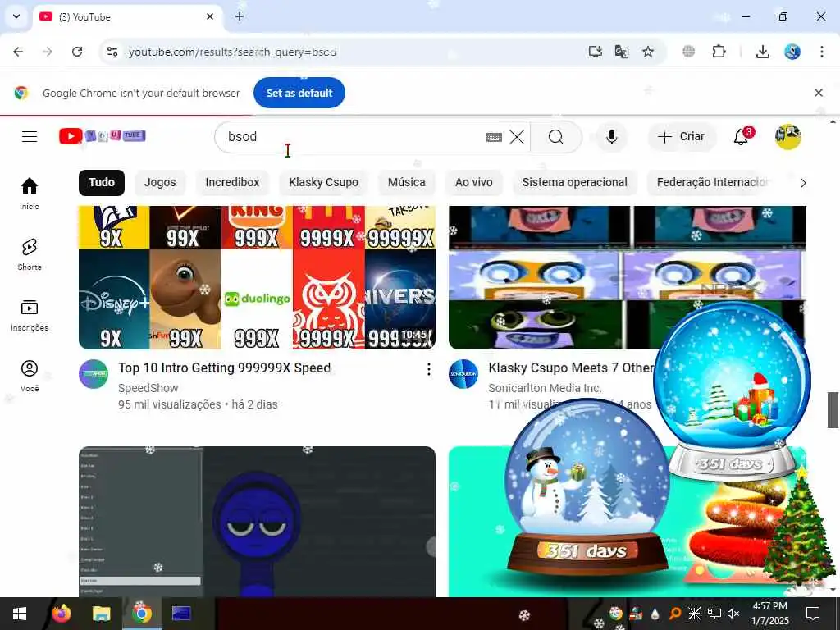The width and height of the screenshot is (840, 630).
Task: Open the YouTube account avatar menu
Action: 787,137
